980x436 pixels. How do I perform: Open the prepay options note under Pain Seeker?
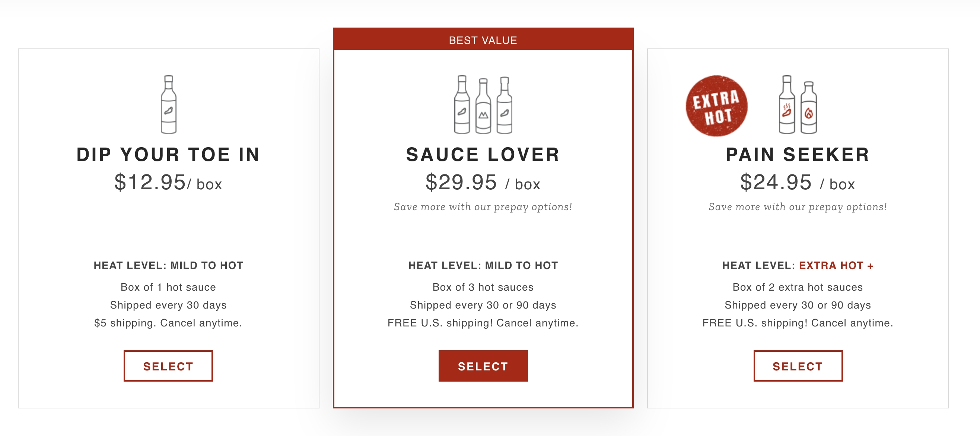(x=798, y=207)
